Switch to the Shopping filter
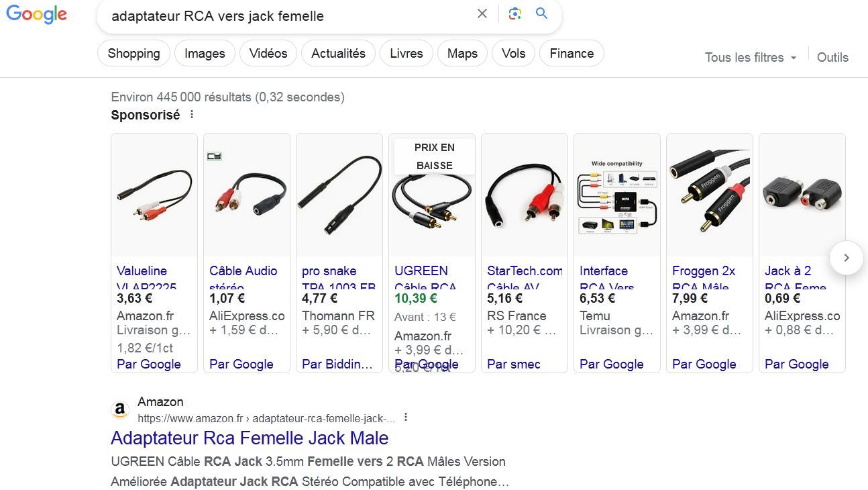The image size is (868, 490). click(x=133, y=54)
